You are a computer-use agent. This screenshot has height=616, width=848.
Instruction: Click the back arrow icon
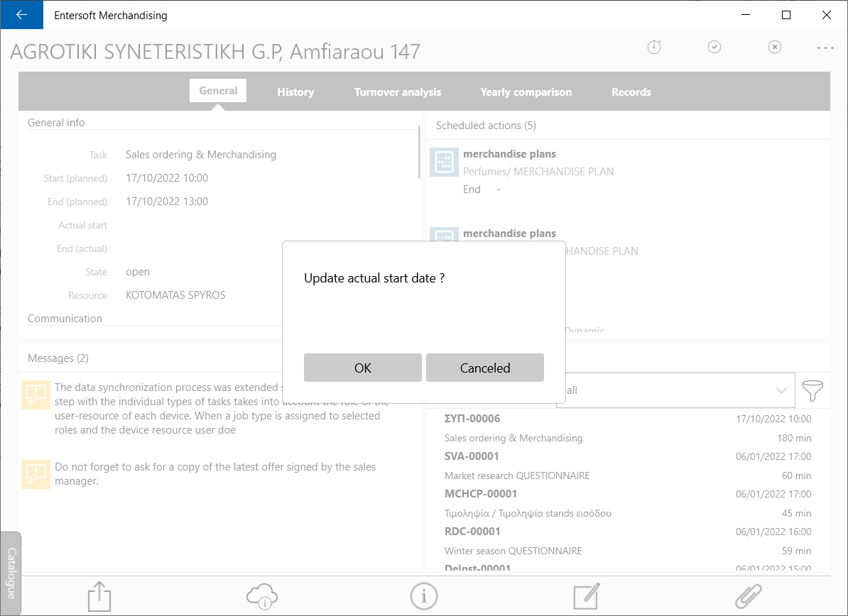click(21, 15)
